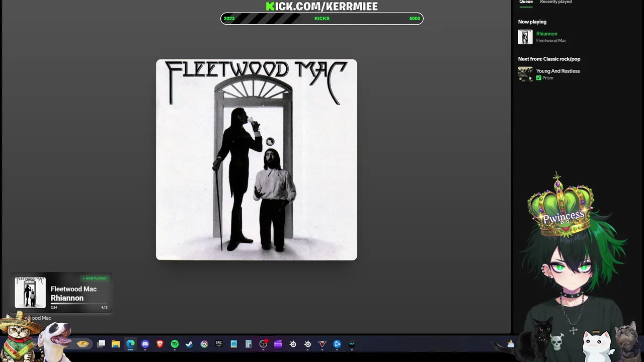The image size is (644, 362).
Task: Click the small album art in the song widget
Action: coord(30,293)
